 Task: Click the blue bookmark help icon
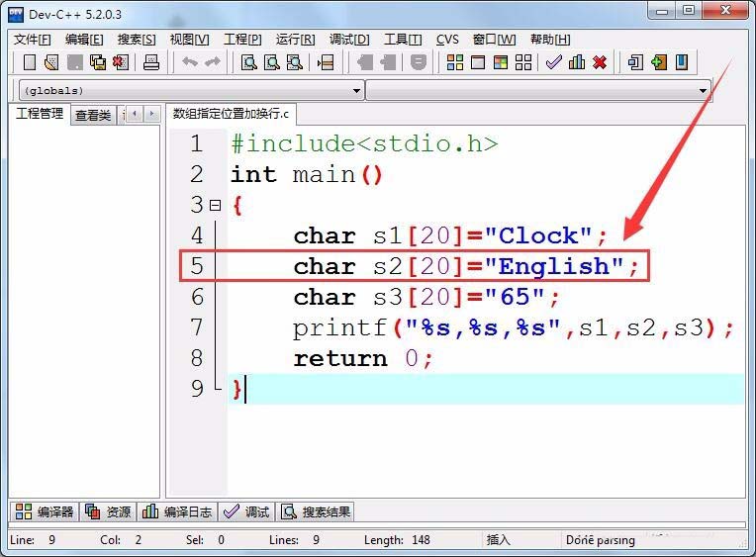click(x=682, y=62)
